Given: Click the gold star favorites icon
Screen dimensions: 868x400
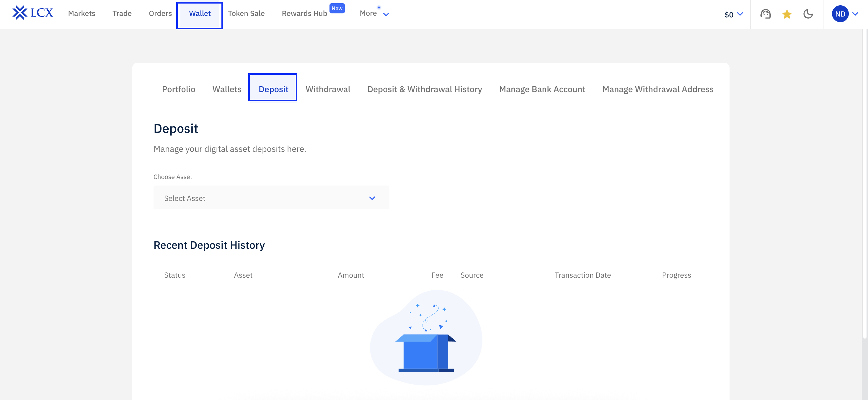Looking at the screenshot, I should coord(787,14).
